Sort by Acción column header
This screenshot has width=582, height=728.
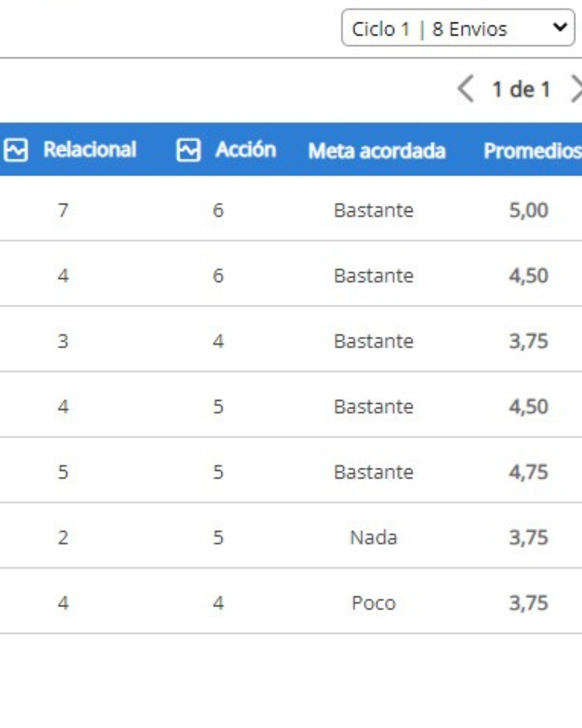pos(246,149)
